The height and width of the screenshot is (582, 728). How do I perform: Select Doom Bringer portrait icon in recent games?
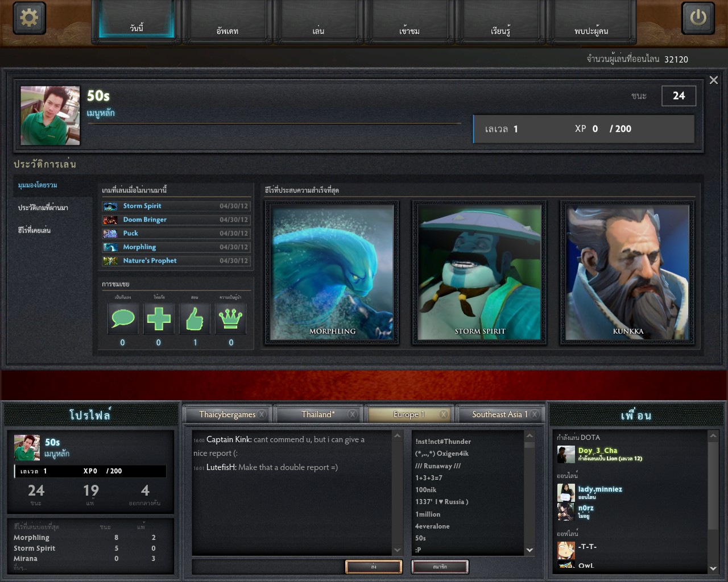tap(110, 220)
